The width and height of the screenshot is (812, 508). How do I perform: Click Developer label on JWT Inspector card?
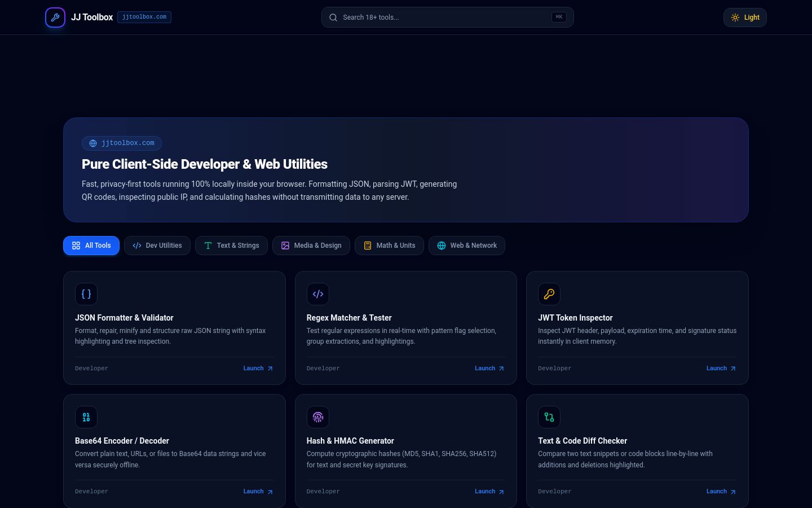pos(555,369)
